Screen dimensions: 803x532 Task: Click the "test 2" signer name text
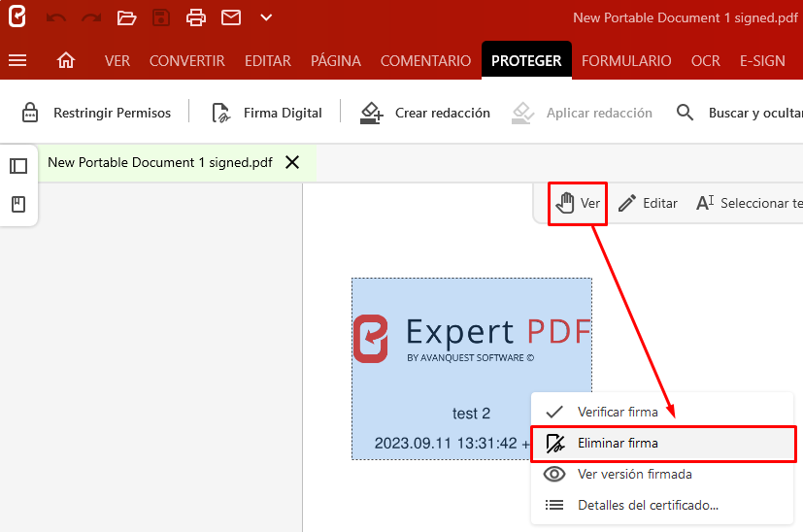(471, 414)
